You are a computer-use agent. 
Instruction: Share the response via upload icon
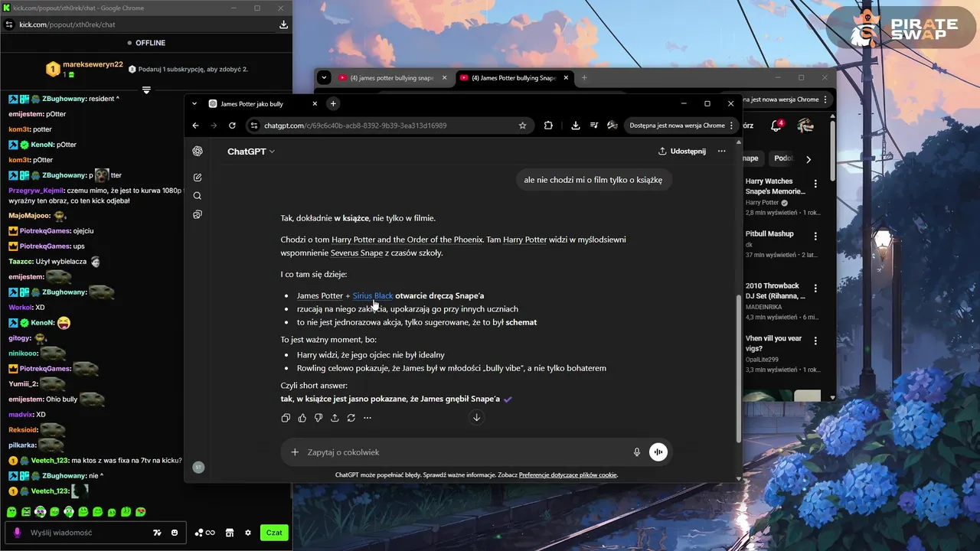click(335, 418)
